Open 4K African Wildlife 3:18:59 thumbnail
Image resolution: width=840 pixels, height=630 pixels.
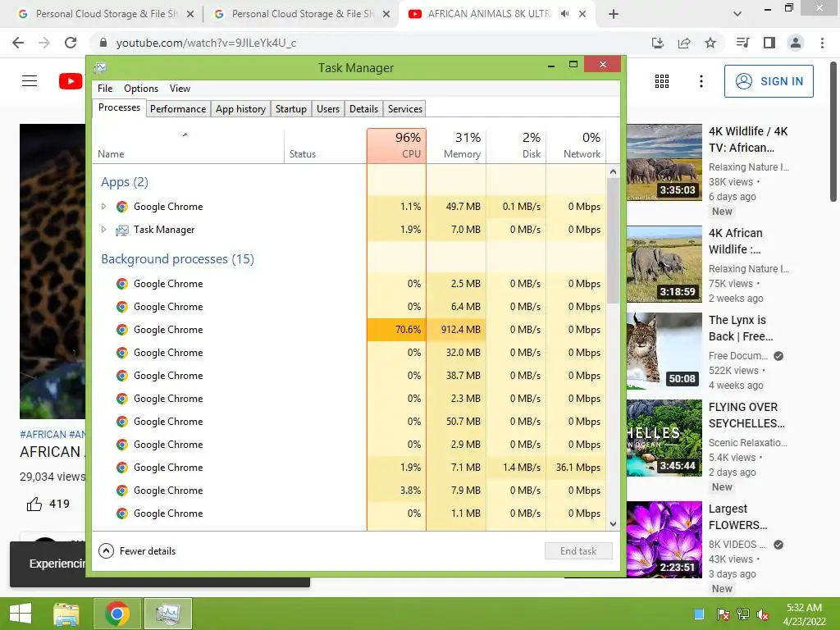664,264
